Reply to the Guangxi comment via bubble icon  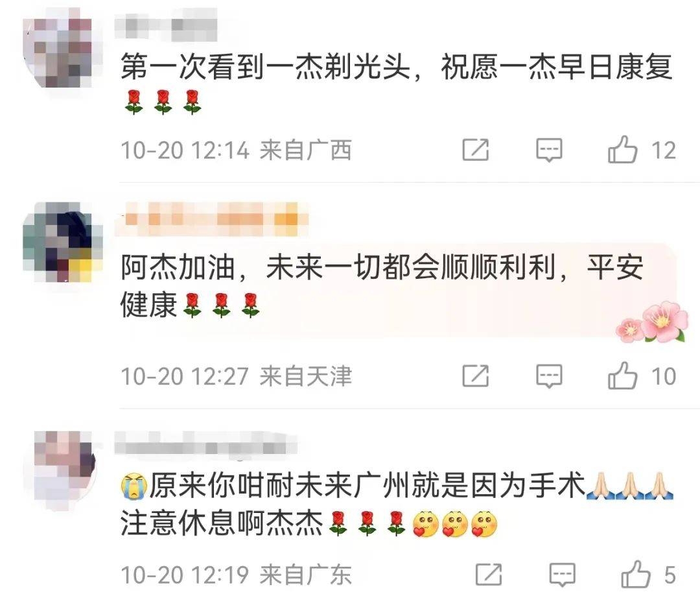point(549,150)
